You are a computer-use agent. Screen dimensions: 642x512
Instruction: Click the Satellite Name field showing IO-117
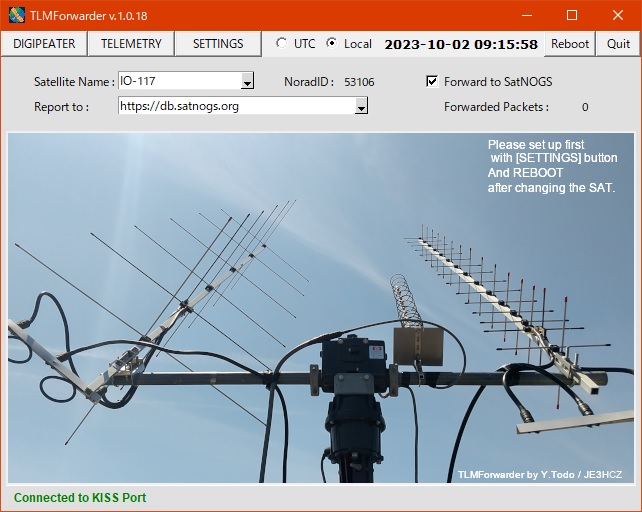coord(178,82)
